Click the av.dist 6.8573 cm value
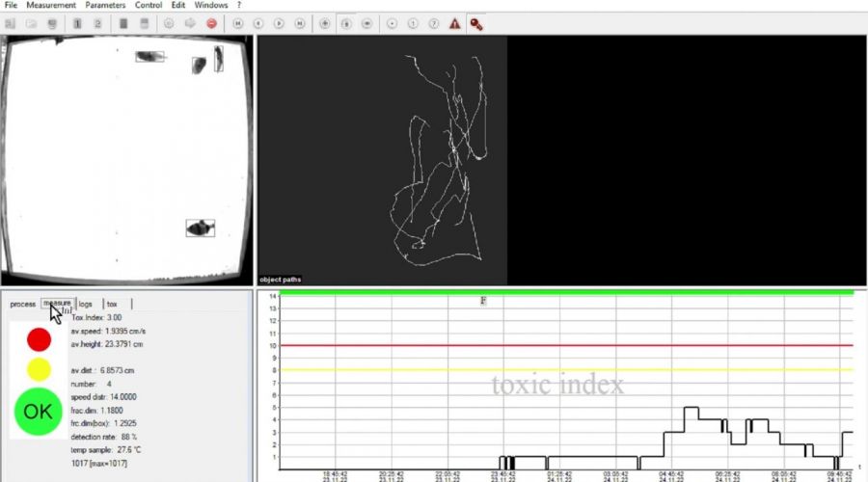The width and height of the screenshot is (868, 482). 102,371
